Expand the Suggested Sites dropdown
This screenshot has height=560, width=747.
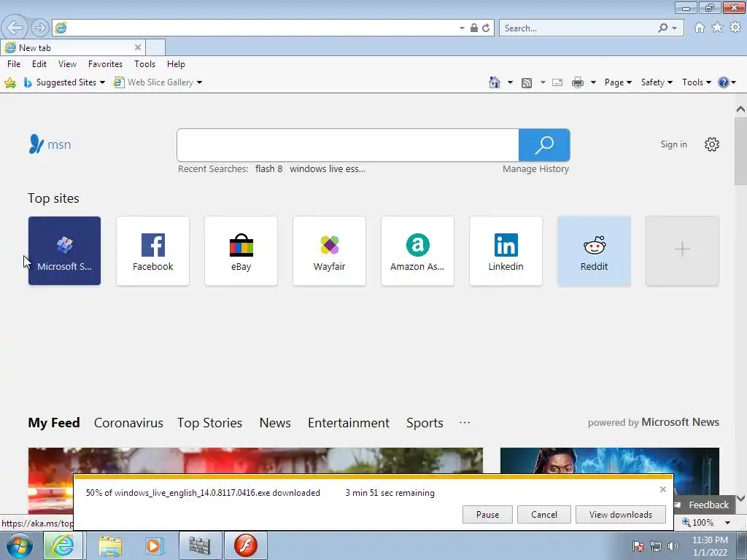102,82
